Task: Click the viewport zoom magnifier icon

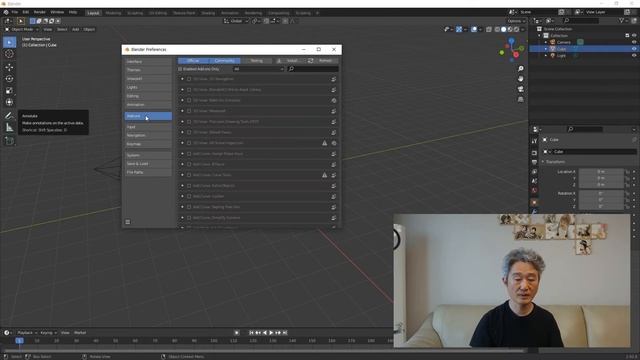Action: point(520,69)
